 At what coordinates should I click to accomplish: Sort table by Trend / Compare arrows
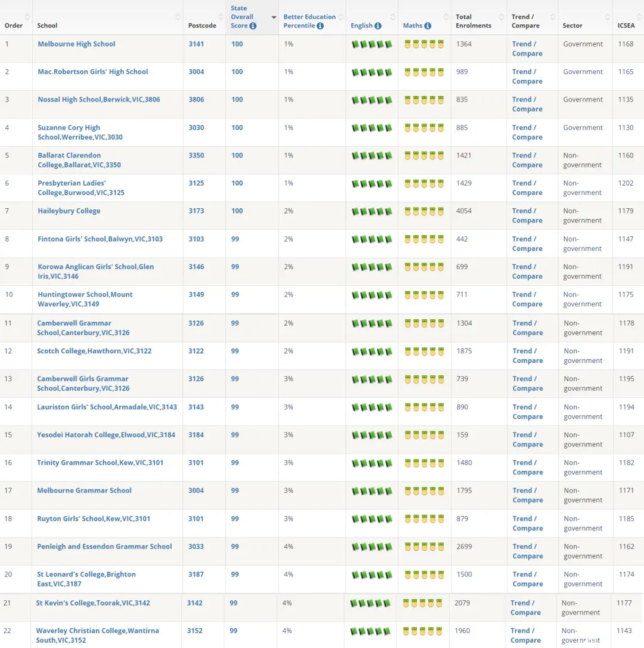(553, 17)
